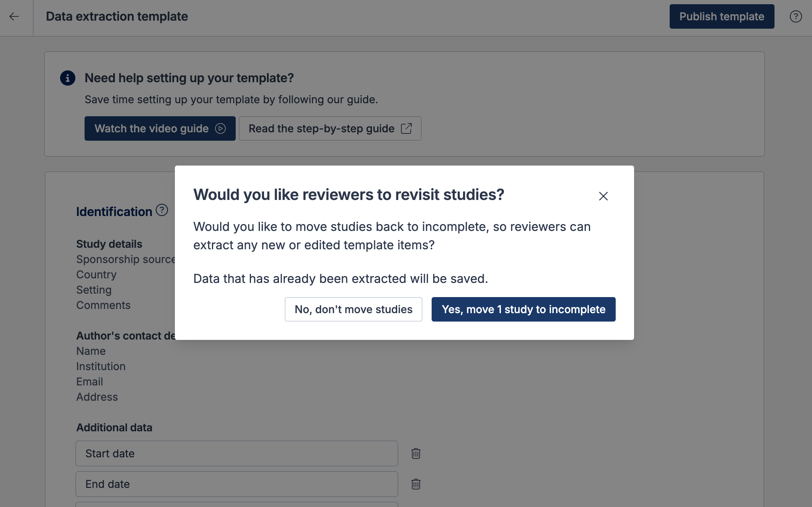
Task: Click the Identification help question mark icon
Action: pyautogui.click(x=162, y=210)
